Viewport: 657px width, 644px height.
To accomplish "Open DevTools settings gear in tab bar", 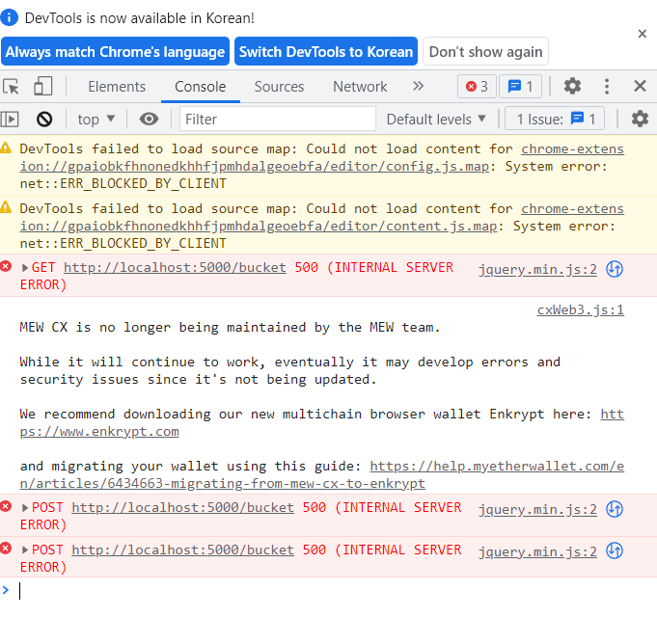I will [572, 86].
